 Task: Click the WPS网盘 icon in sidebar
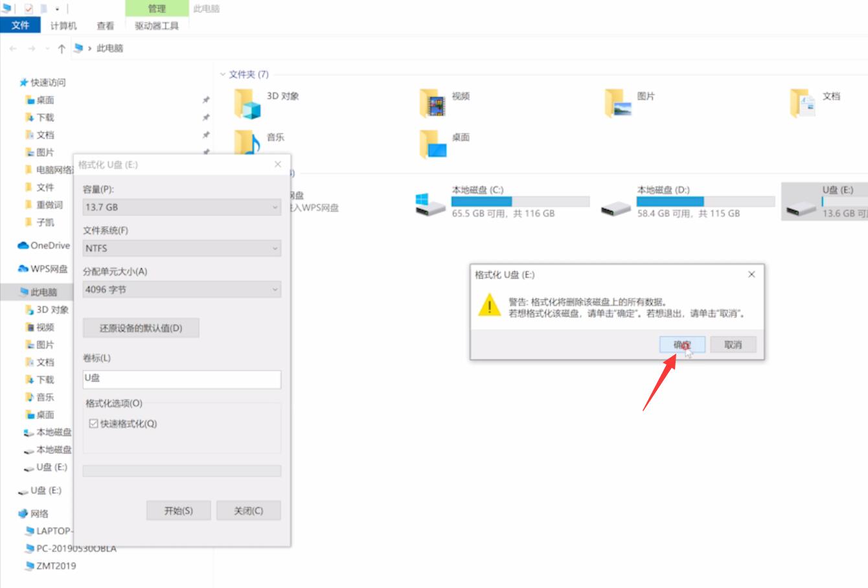click(23, 269)
